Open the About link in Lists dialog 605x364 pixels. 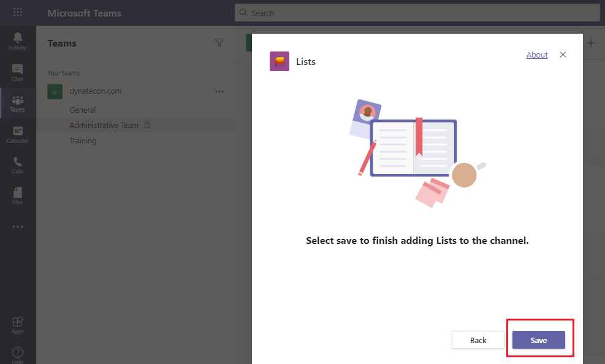pyautogui.click(x=537, y=55)
